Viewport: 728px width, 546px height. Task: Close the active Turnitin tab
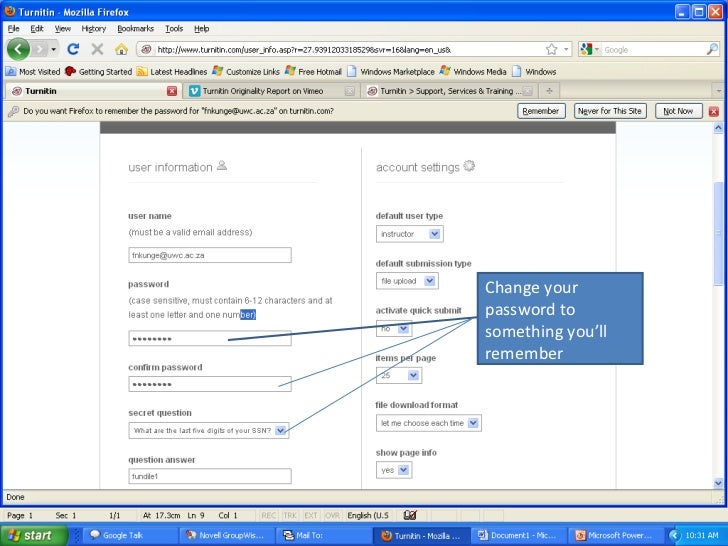point(172,91)
